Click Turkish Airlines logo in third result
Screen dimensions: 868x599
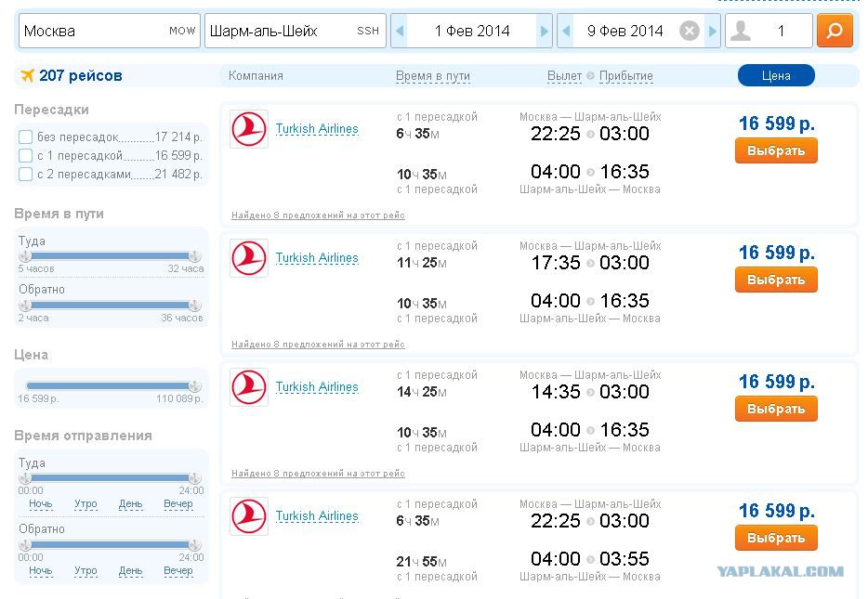[249, 387]
